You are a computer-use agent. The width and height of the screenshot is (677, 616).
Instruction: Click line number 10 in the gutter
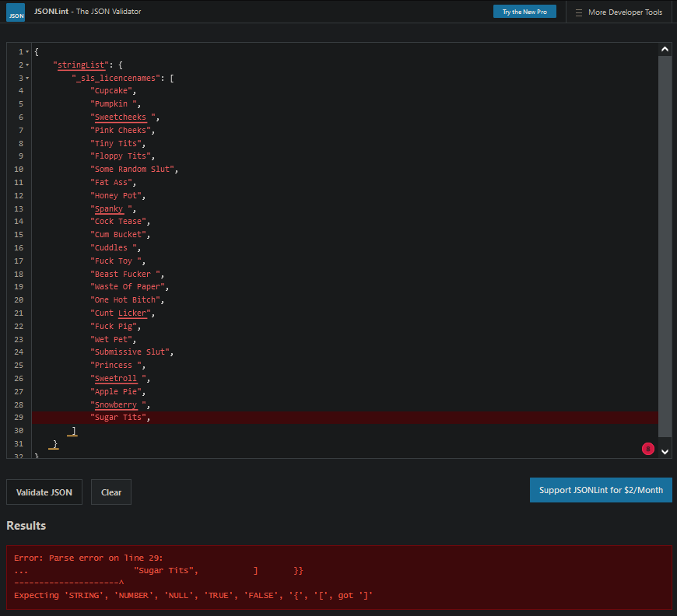coord(19,170)
